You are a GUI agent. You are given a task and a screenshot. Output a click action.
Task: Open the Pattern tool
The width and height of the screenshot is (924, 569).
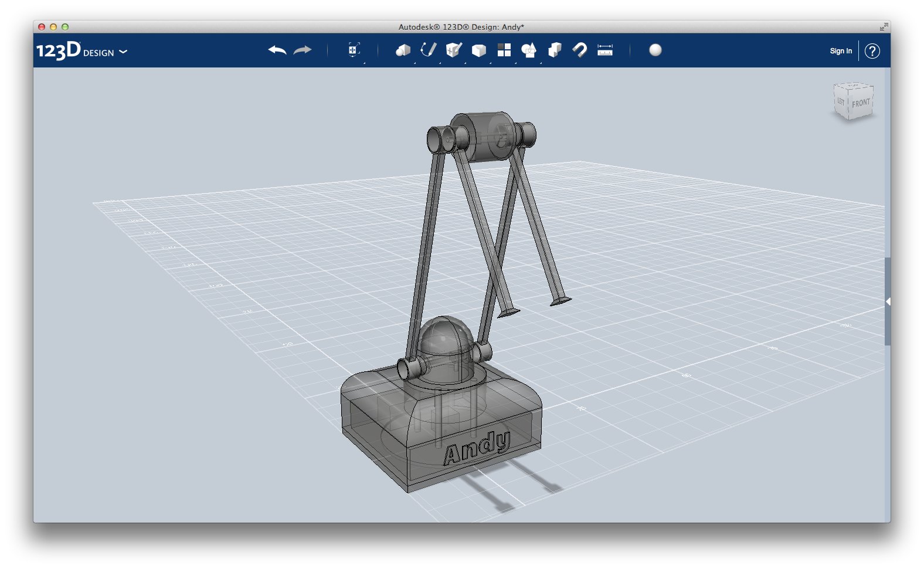(504, 50)
